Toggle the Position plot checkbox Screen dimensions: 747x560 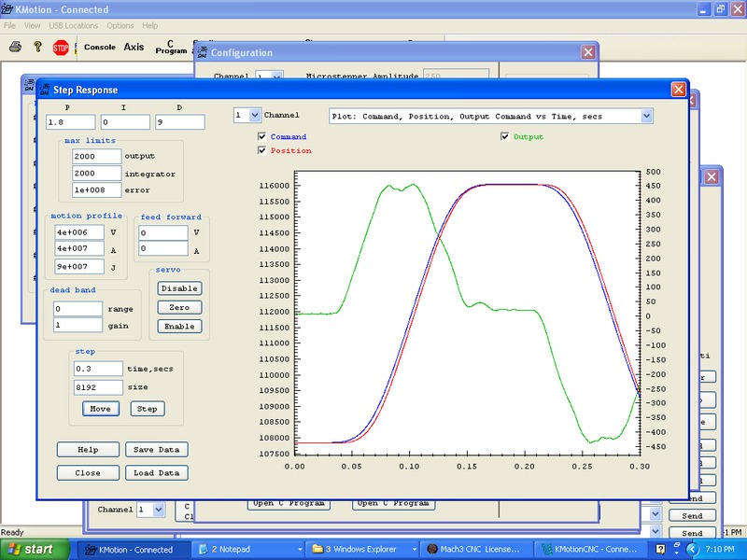coord(262,150)
